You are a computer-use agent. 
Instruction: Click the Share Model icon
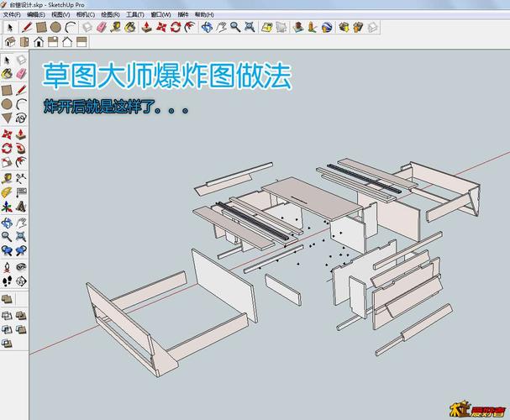point(358,28)
